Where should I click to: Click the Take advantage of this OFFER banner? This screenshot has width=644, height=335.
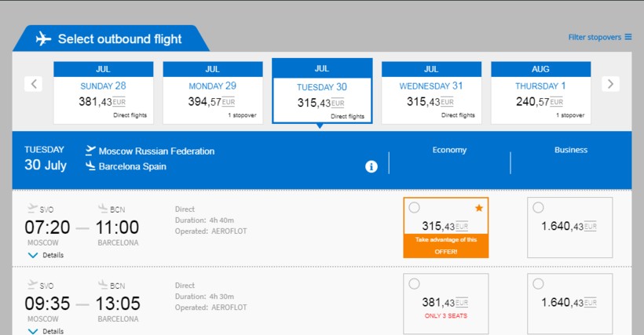pos(446,246)
